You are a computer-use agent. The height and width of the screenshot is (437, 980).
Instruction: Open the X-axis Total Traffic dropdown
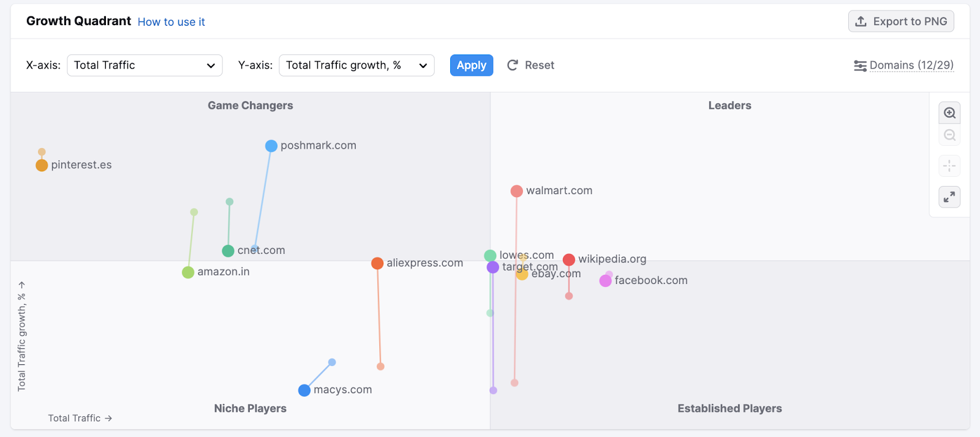pos(145,65)
